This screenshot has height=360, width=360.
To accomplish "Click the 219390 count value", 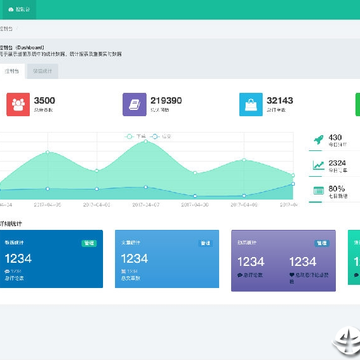I will [x=166, y=100].
